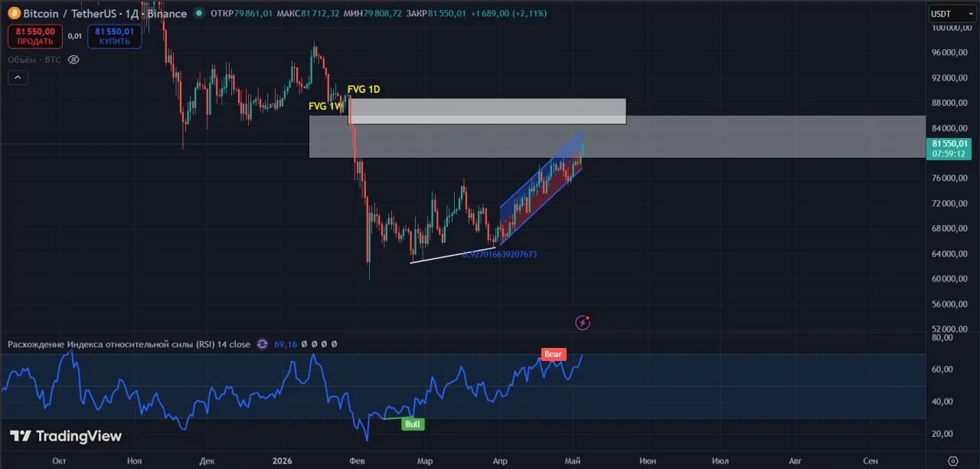
Task: Open the Bitcoin / TetherUS symbol title
Action: tap(105, 14)
